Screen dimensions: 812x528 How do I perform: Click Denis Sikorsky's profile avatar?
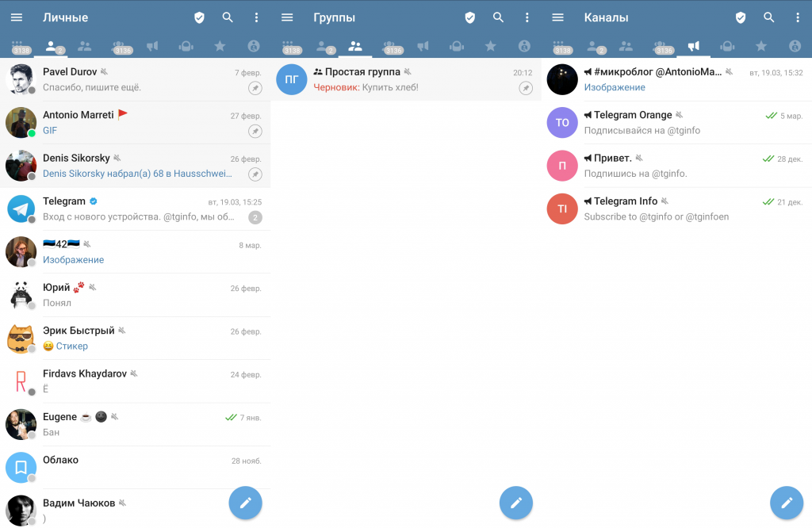click(x=21, y=165)
